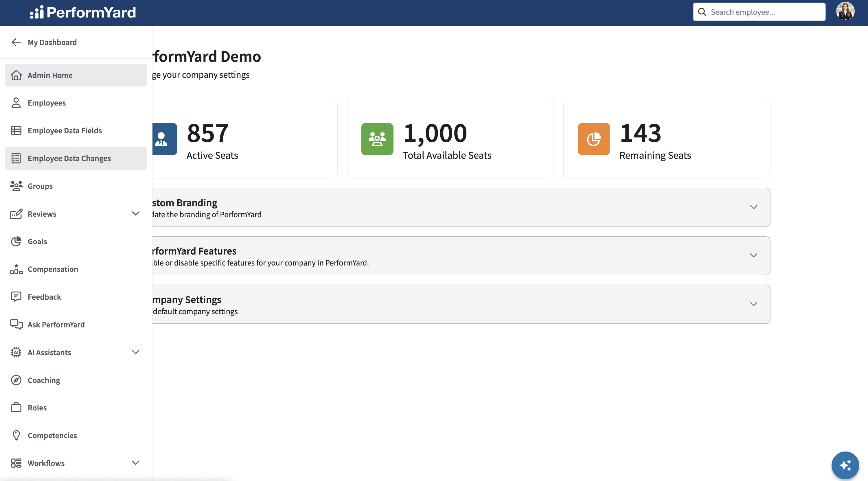Image resolution: width=868 pixels, height=481 pixels.
Task: Click the Employee Data Changes list icon
Action: coord(16,158)
